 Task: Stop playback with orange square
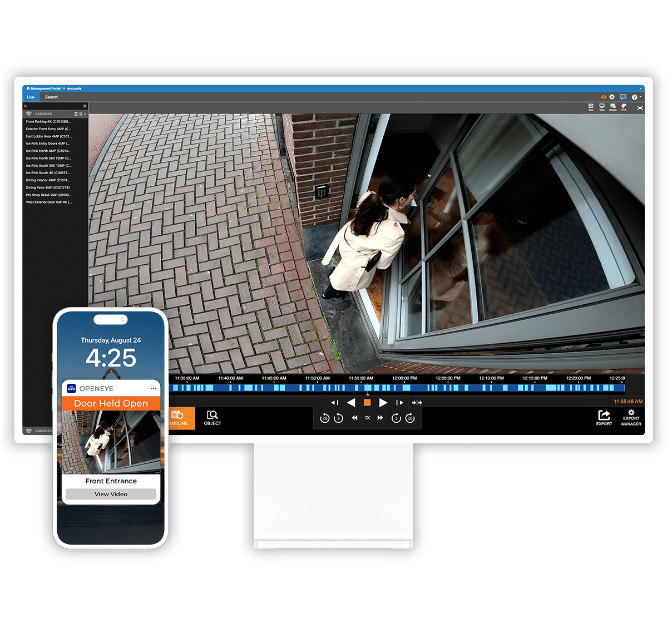[367, 402]
